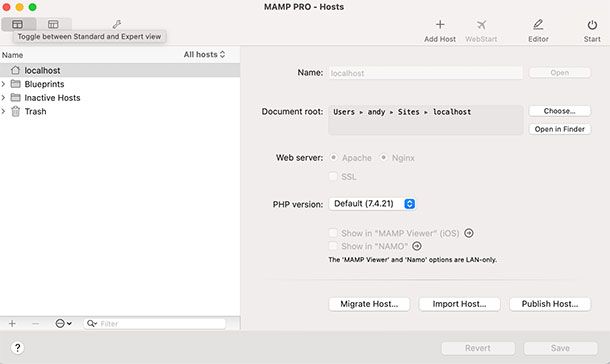The image size is (610, 364).
Task: Click the Import Host... button
Action: pos(459,304)
